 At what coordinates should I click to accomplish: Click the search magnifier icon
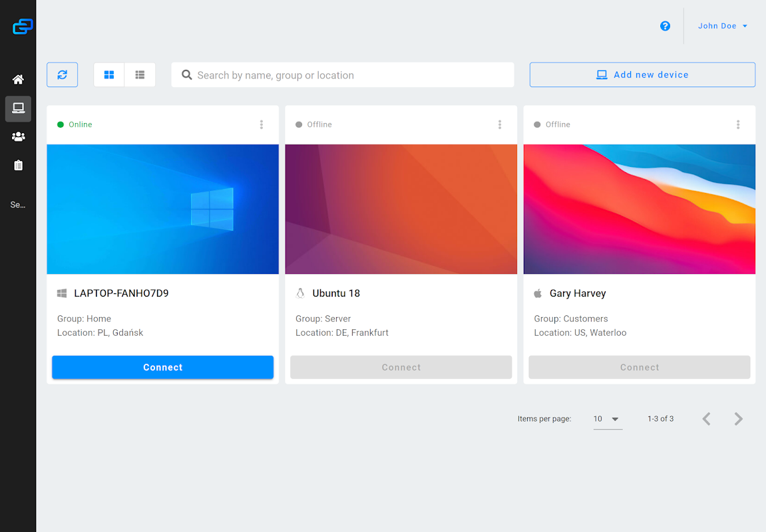tap(186, 74)
